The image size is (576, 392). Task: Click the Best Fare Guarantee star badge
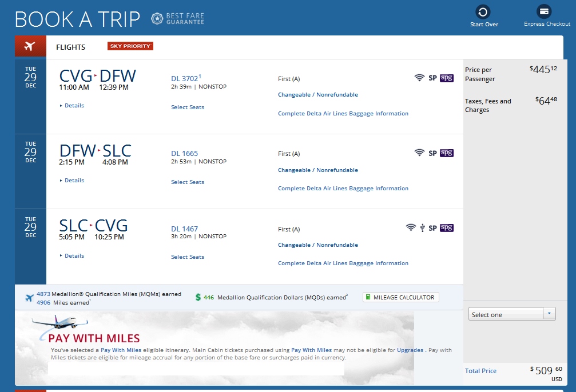(157, 18)
